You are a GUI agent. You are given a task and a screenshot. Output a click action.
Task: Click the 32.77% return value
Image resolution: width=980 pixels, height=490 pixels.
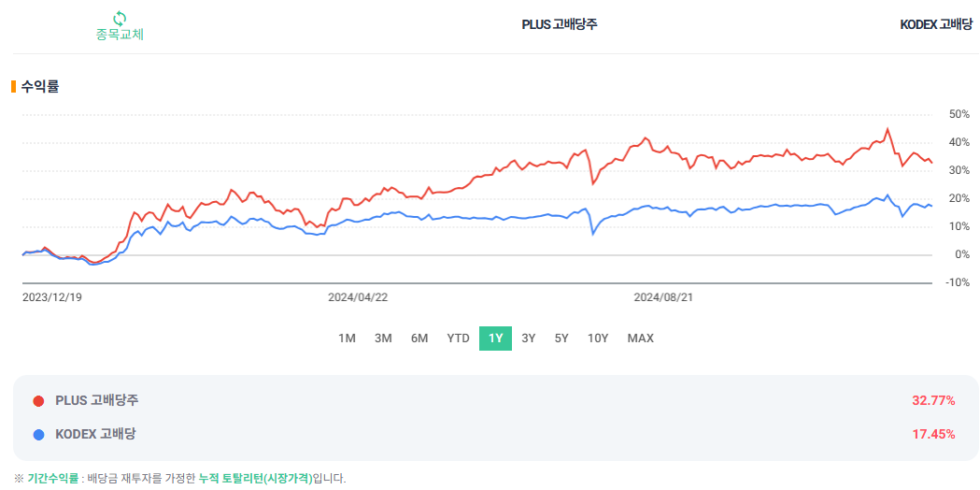pos(933,401)
